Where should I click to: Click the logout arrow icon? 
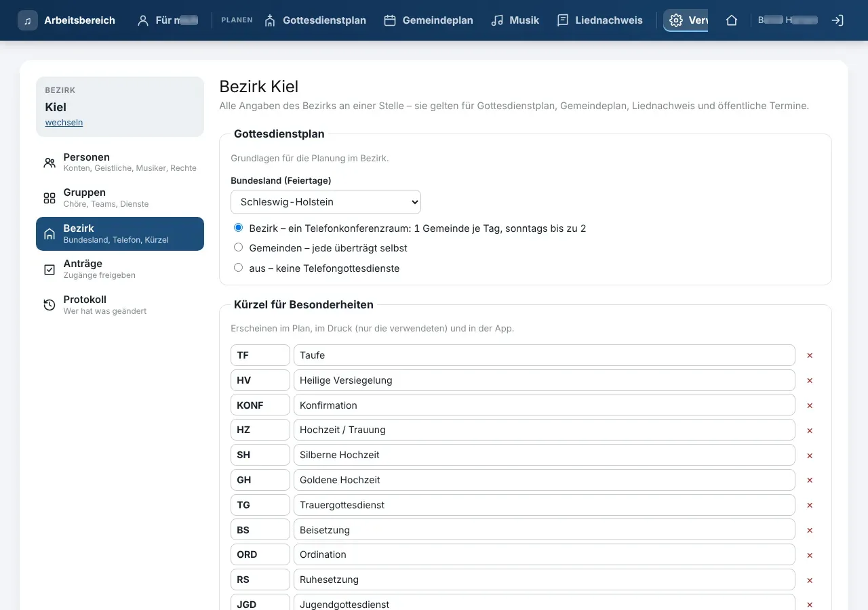pos(837,20)
